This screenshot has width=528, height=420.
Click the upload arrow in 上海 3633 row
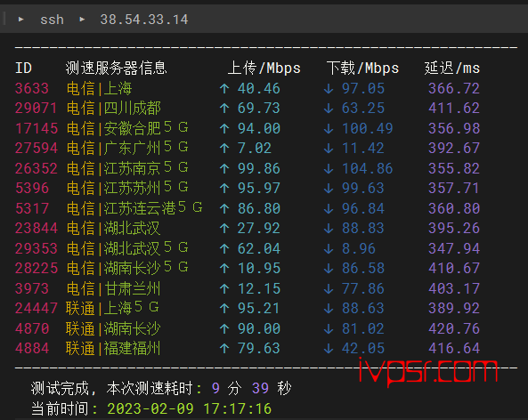tap(224, 89)
